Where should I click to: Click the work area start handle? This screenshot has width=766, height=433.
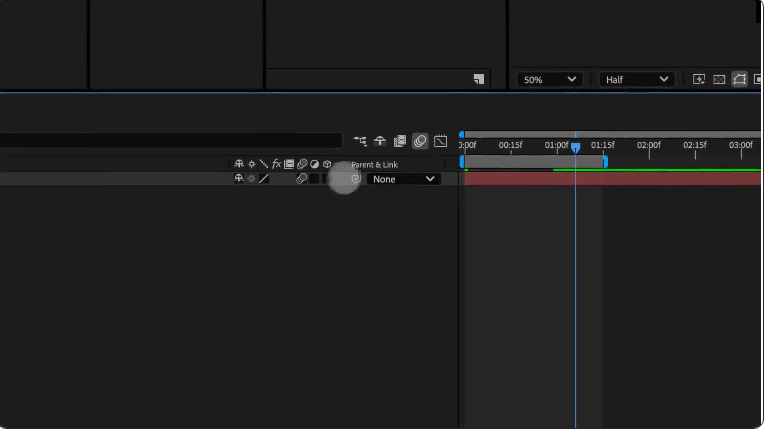tap(462, 162)
